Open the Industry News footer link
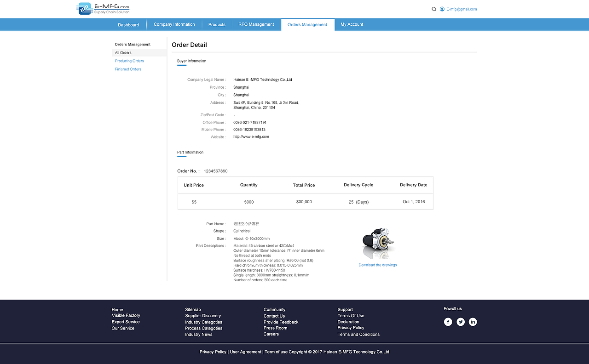 click(x=199, y=335)
